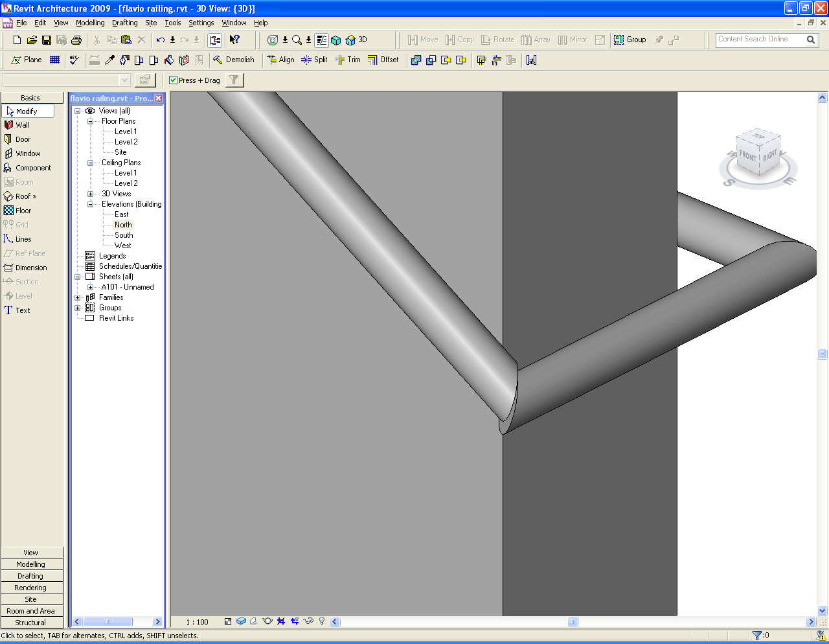This screenshot has width=829, height=644.
Task: Activate the Trim tool
Action: [348, 60]
